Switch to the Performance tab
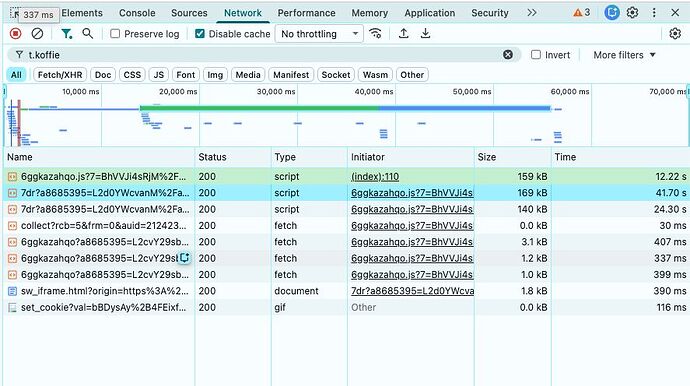Viewport: 690px width, 386px height. click(306, 13)
